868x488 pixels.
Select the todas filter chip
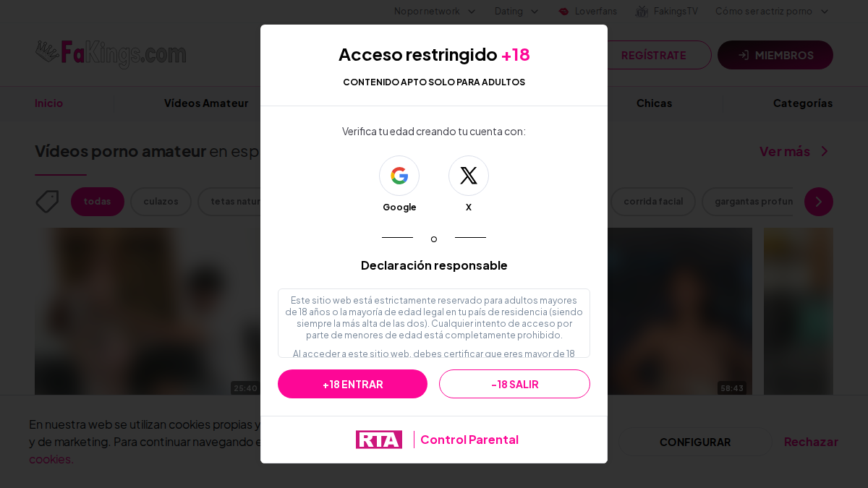click(98, 202)
